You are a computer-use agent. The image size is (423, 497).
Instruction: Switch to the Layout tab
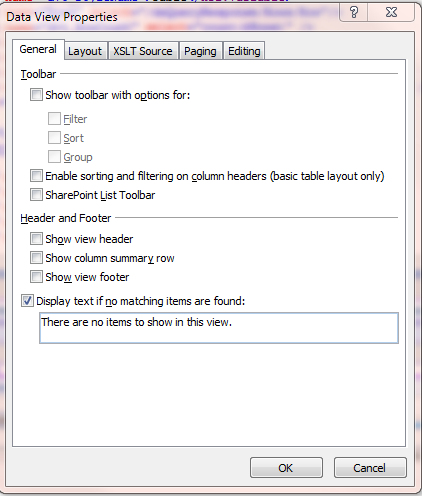tap(85, 51)
